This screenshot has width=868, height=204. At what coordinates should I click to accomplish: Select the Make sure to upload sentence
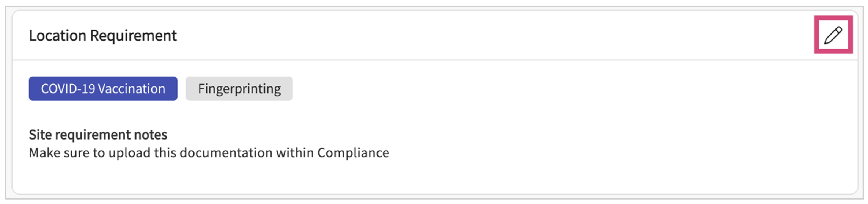209,153
